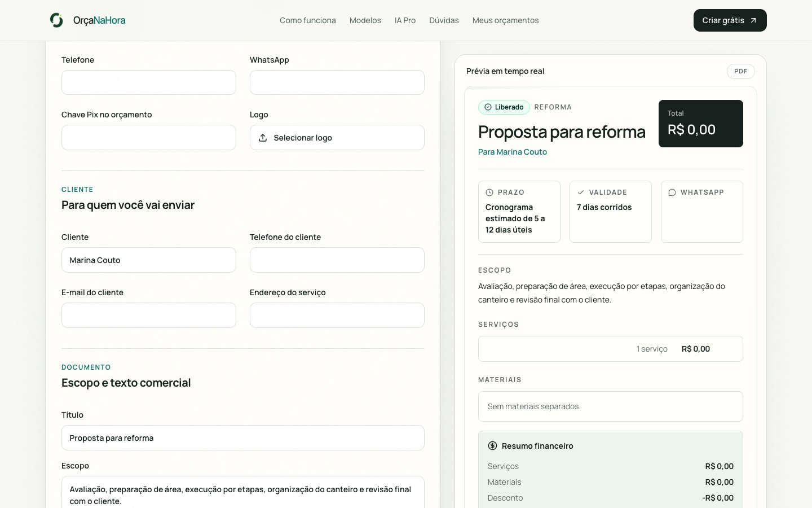Click the Prazo card in the preview
This screenshot has height=508, width=812.
(x=519, y=212)
